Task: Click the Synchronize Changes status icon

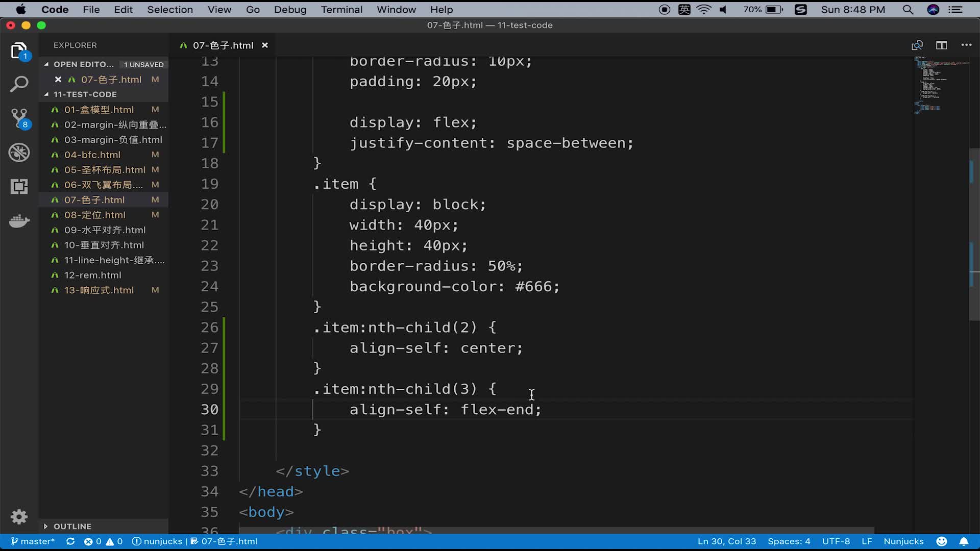Action: (x=70, y=541)
